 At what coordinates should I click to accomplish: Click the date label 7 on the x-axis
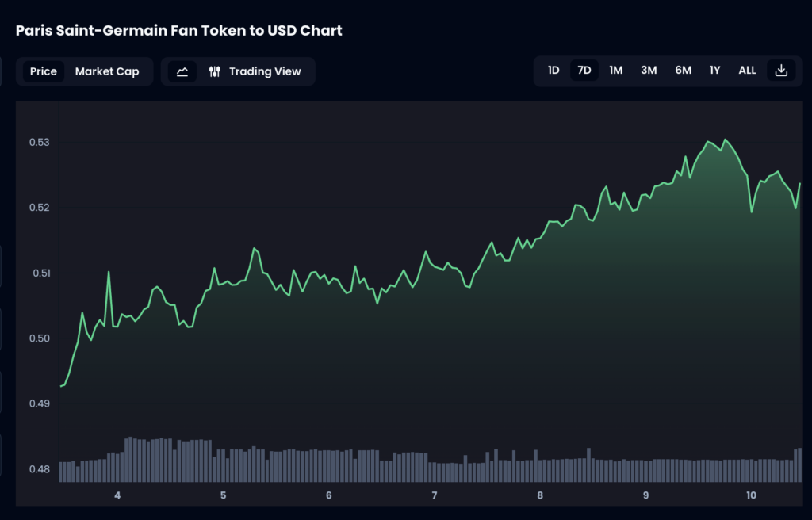pyautogui.click(x=435, y=495)
